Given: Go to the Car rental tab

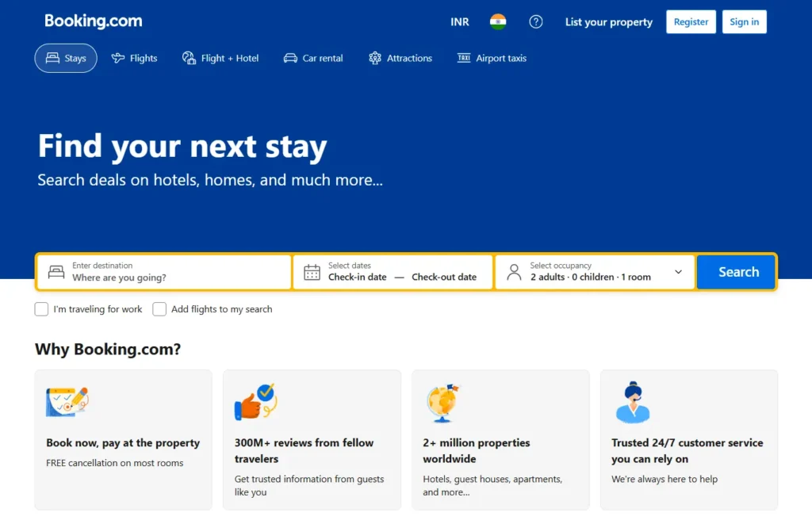Looking at the screenshot, I should (312, 58).
